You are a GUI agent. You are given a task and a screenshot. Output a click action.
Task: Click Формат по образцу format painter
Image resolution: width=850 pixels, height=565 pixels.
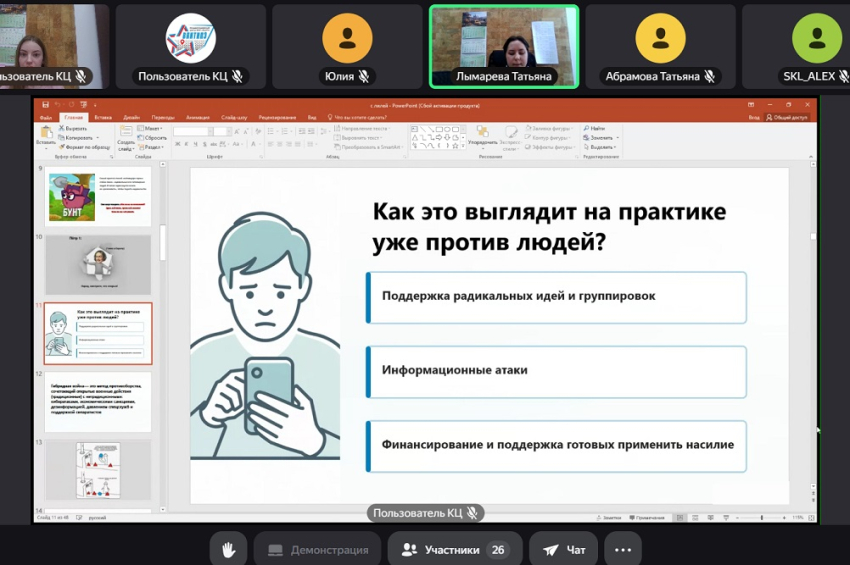[84, 147]
